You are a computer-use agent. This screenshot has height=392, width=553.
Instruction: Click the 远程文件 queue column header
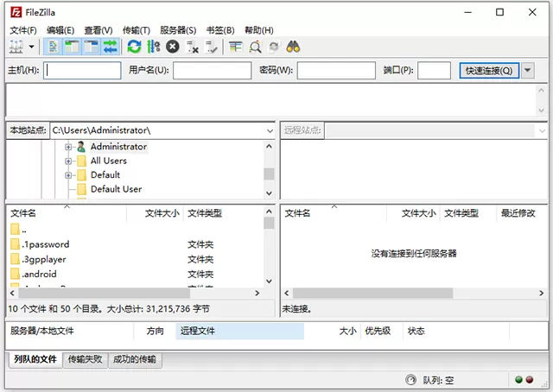[x=240, y=331]
